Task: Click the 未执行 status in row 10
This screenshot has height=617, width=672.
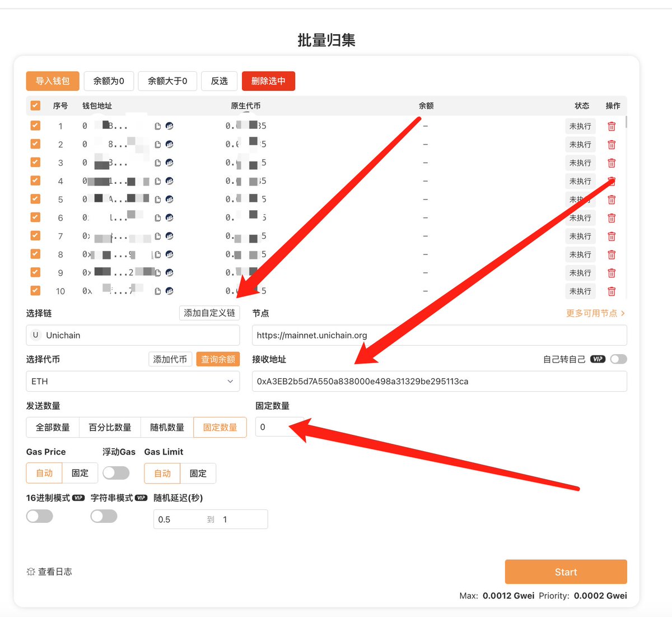Action: (x=580, y=291)
